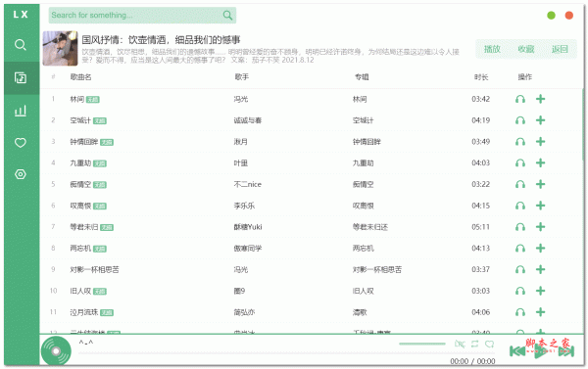Toggle desktop lyrics icon in player bar
Screen dimensions: 588x369
click(460, 344)
